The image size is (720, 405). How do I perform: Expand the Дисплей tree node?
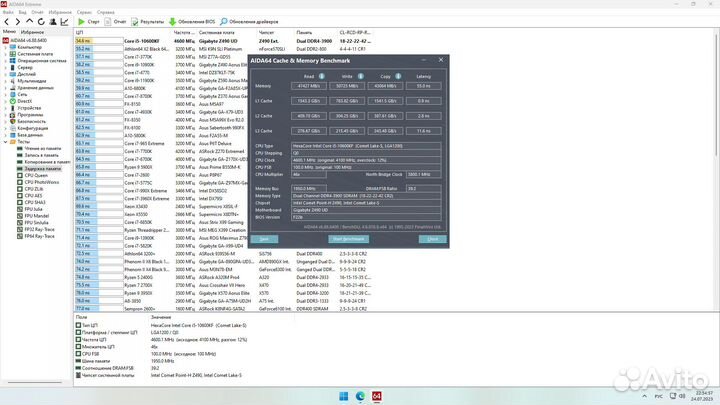[6, 74]
